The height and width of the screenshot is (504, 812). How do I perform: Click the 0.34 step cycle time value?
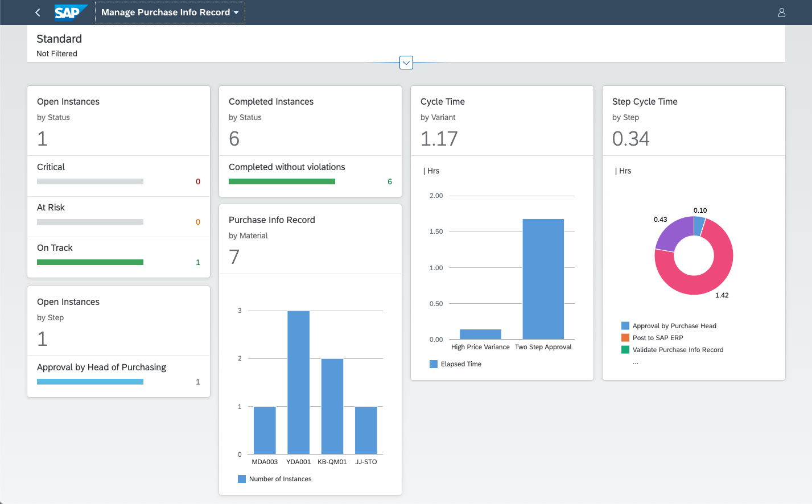click(631, 139)
